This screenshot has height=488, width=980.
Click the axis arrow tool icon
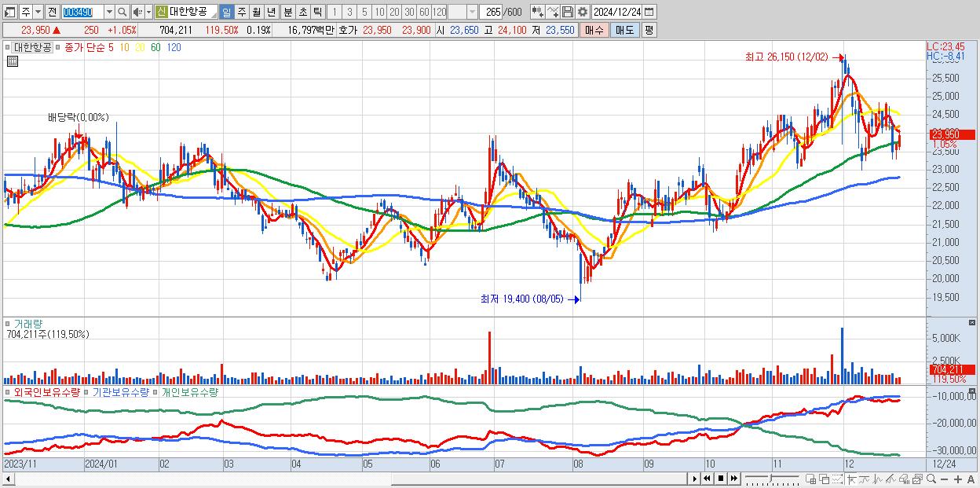click(x=851, y=479)
